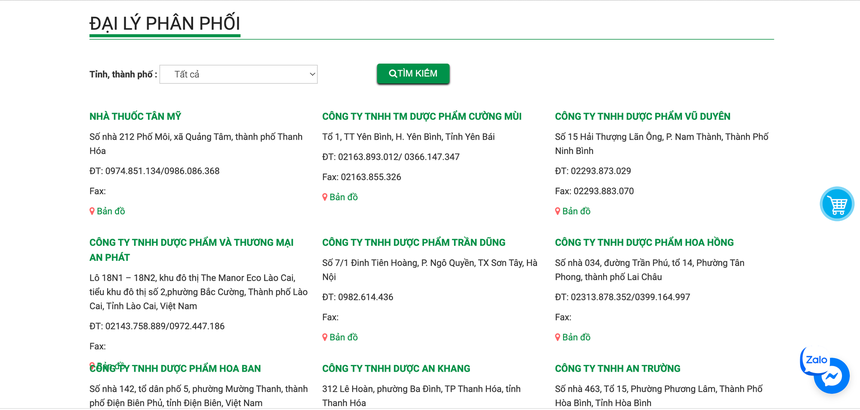The width and height of the screenshot is (860, 410).
Task: Open CÔNG TY TNHH DƯỢC AN KHANG link
Action: point(396,369)
